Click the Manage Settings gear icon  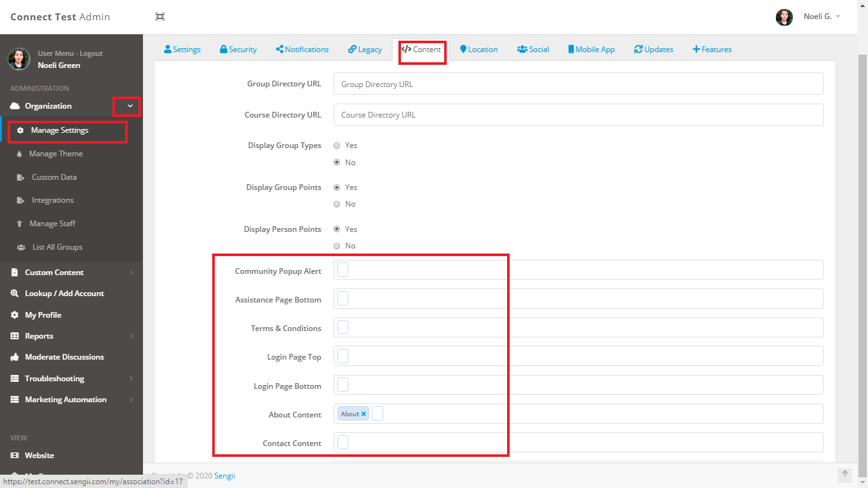point(20,130)
